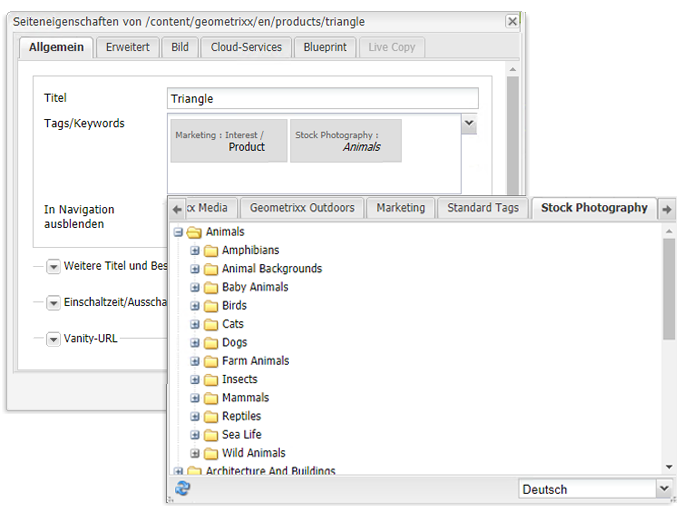Viewport: 678px width, 507px height.
Task: Select the Birds tag
Action: tap(234, 306)
